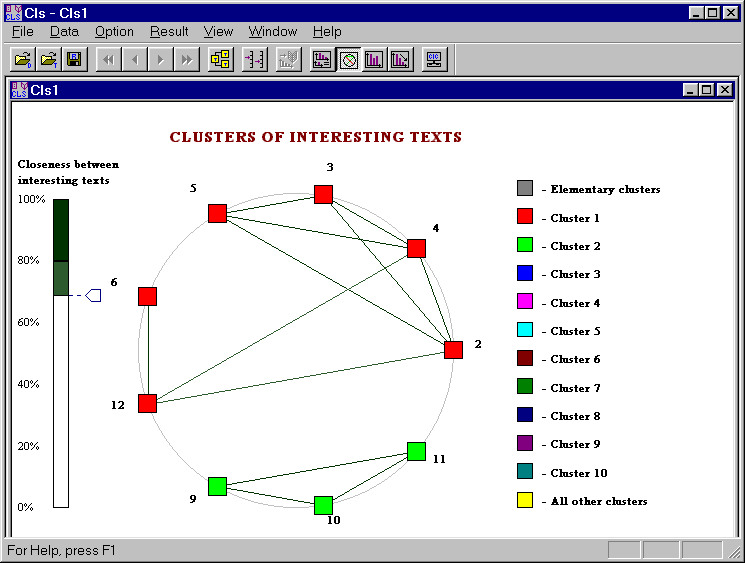The image size is (745, 563).
Task: Select green node 10 in diagram
Action: (x=324, y=506)
